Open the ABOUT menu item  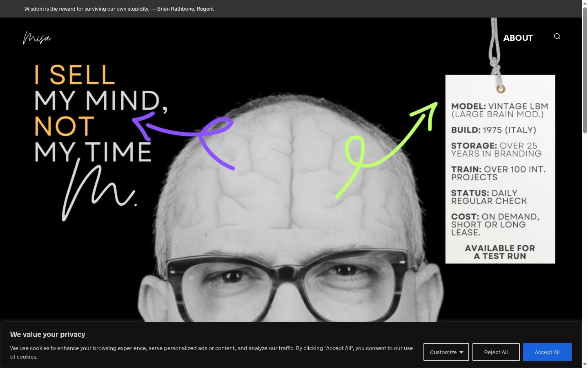518,38
